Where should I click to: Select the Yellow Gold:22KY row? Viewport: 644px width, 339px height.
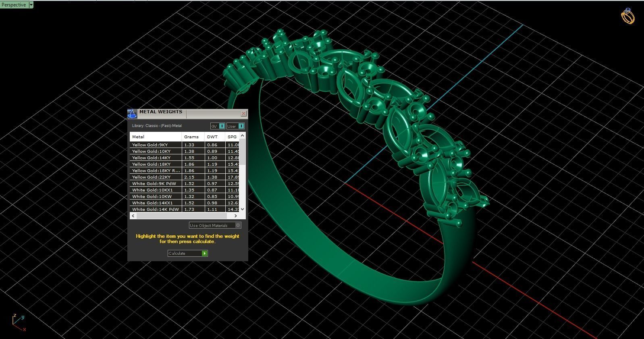tap(185, 177)
